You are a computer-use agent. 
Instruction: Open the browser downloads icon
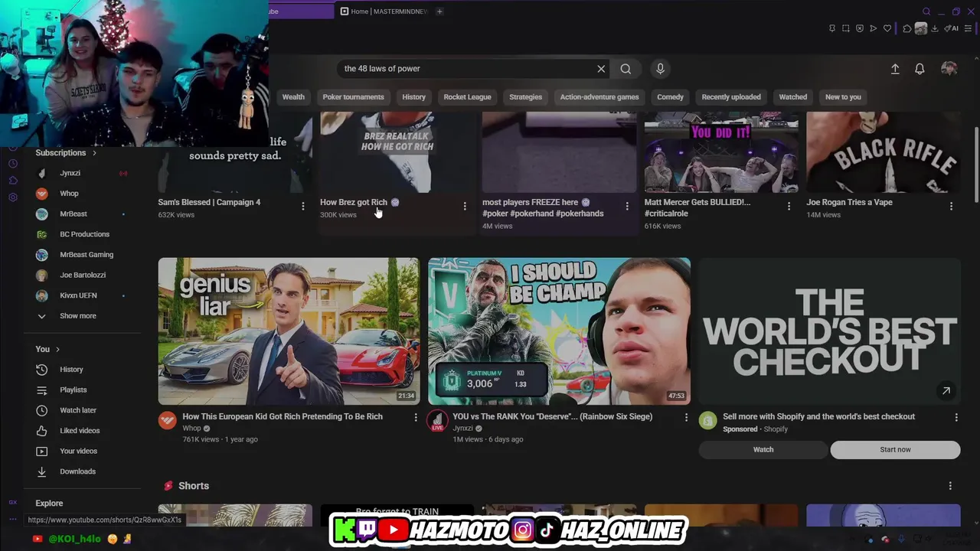pos(935,28)
